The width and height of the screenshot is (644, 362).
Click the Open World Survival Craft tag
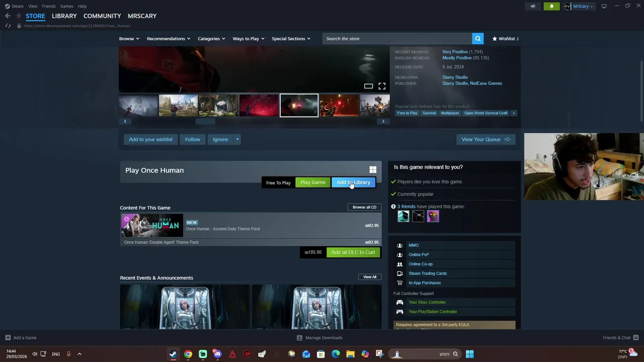click(x=486, y=113)
